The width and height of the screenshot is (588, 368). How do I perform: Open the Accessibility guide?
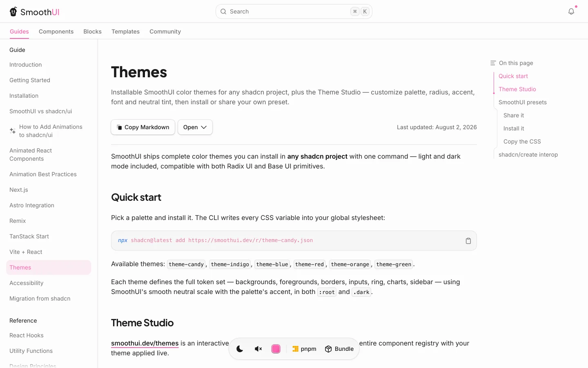pos(49,283)
